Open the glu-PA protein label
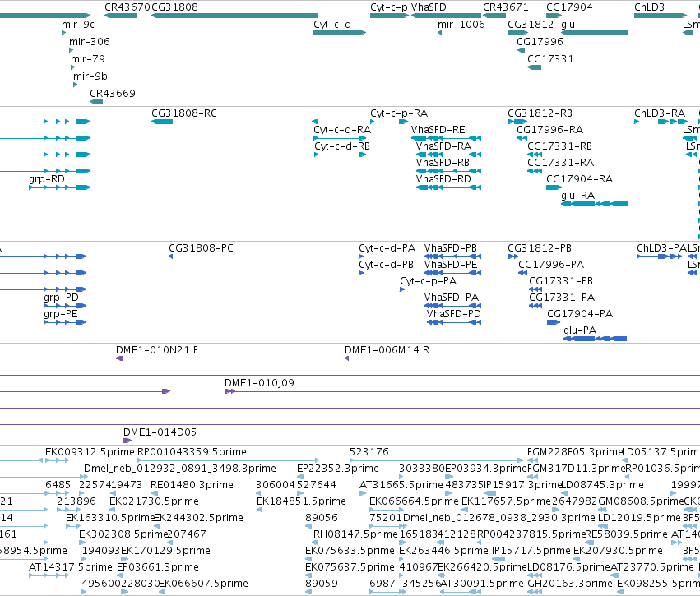 point(580,330)
